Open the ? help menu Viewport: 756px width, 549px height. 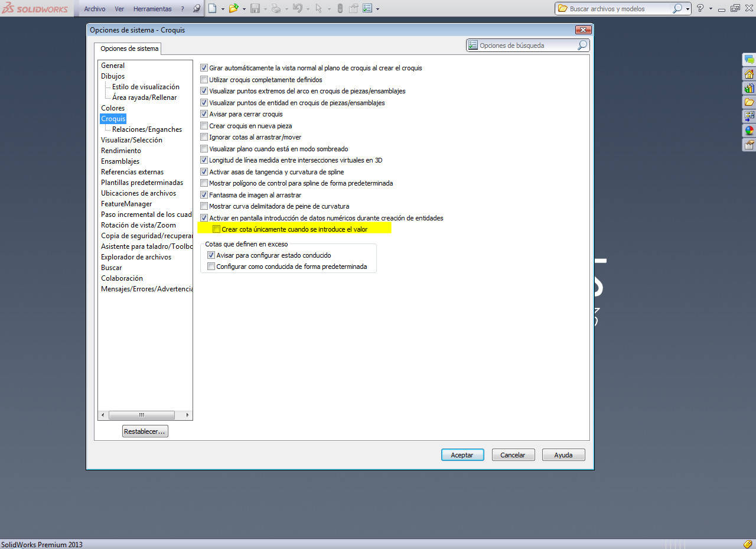183,9
